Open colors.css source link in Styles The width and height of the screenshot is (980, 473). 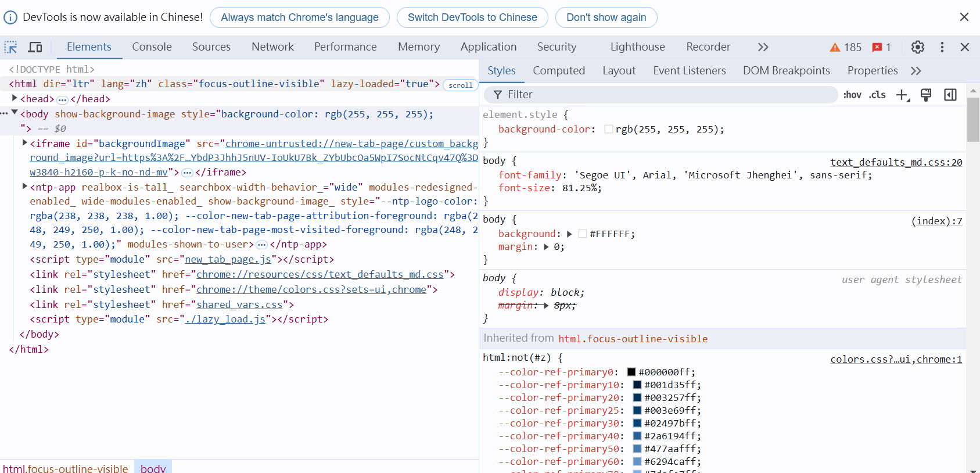896,359
